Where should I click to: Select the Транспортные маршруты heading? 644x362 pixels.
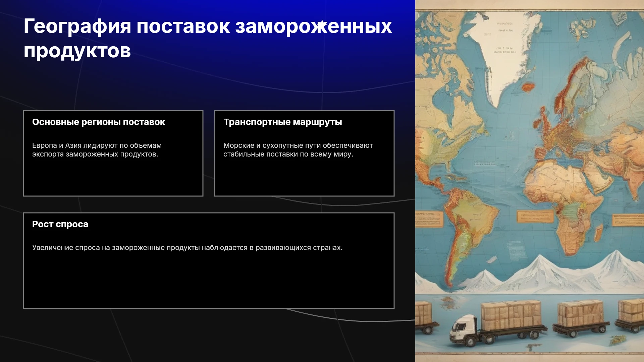(x=283, y=122)
